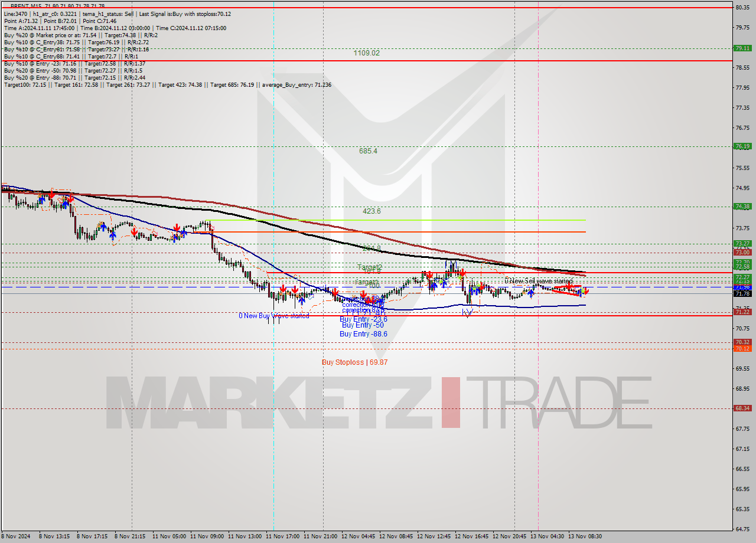Click the 64.75 axis price label
This screenshot has width=756, height=543.
coord(742,529)
